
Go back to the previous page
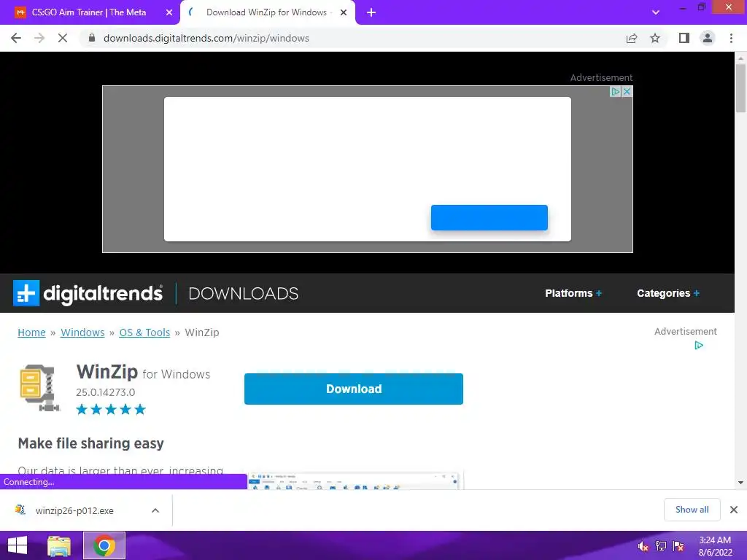[16, 38]
